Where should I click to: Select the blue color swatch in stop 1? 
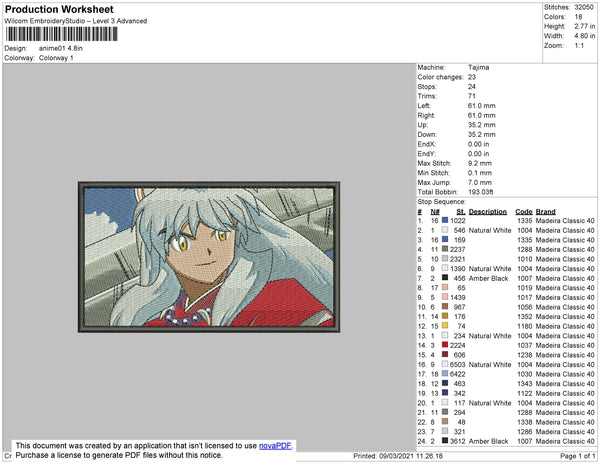click(x=445, y=220)
